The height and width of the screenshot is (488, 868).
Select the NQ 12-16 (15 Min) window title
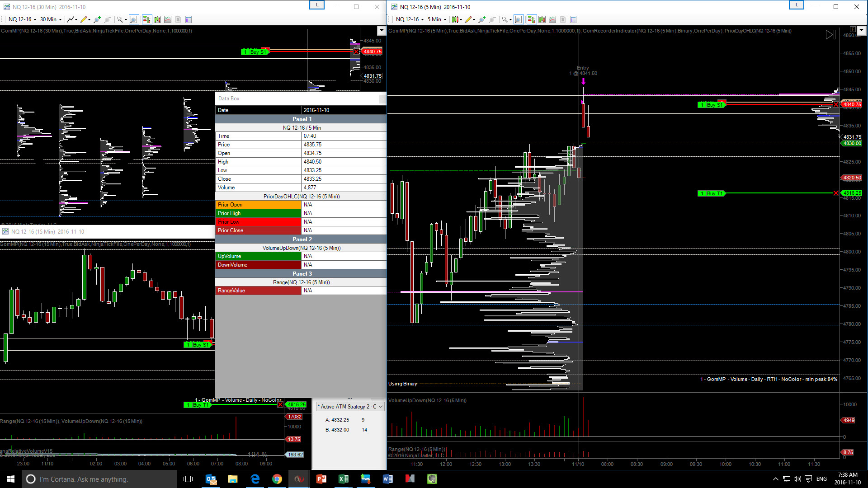click(x=48, y=232)
